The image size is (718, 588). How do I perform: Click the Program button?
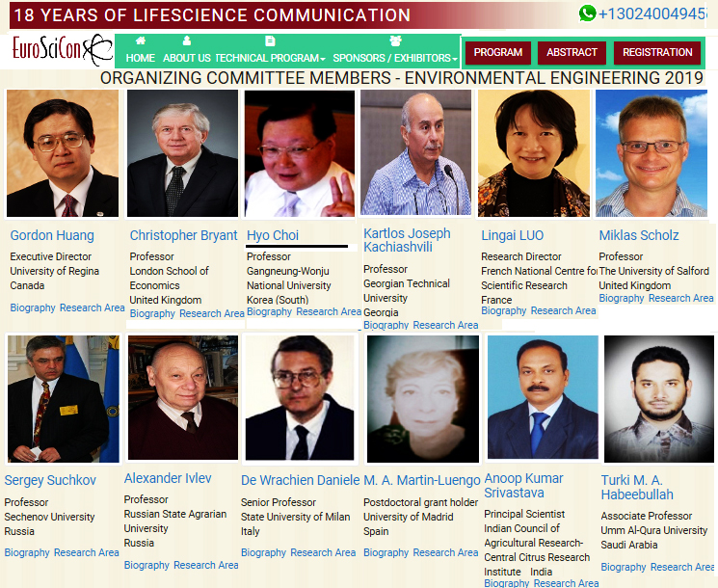point(497,52)
